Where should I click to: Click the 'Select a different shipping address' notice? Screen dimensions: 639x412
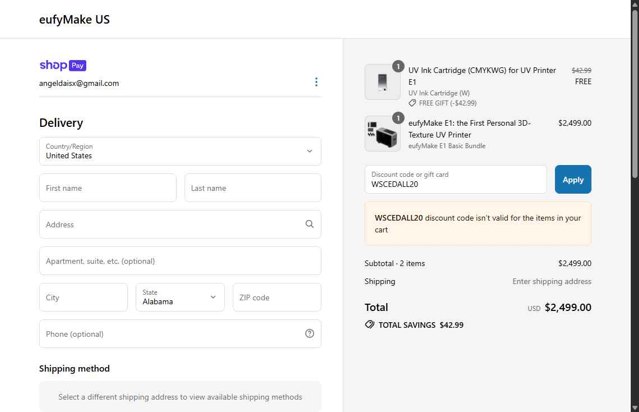click(180, 397)
